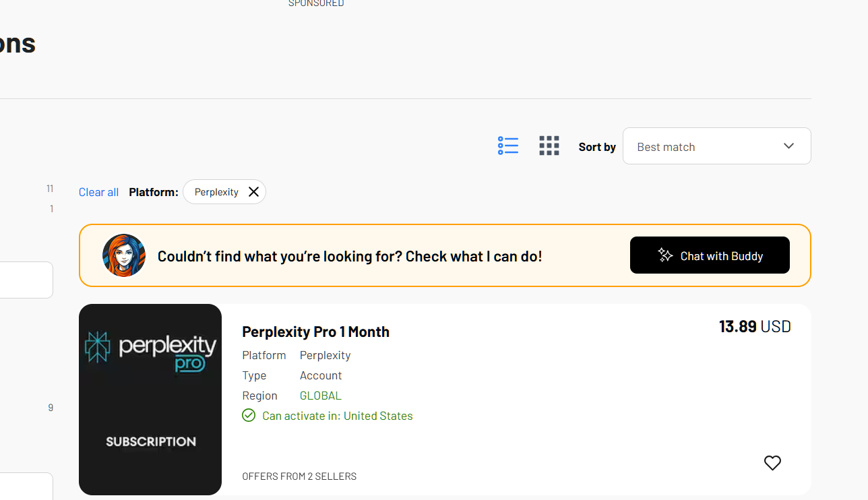Clear all active filters
Screen dimensions: 868x500
click(98, 192)
